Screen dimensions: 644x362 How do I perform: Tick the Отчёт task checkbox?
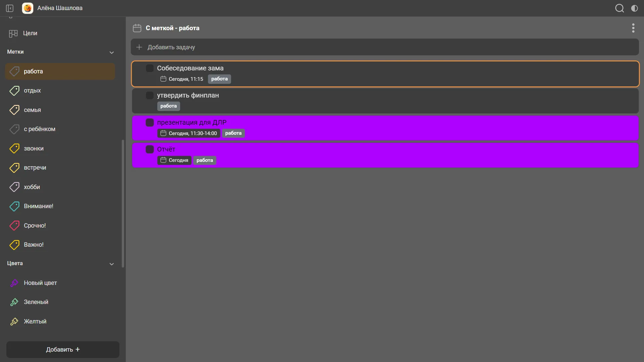pyautogui.click(x=150, y=149)
